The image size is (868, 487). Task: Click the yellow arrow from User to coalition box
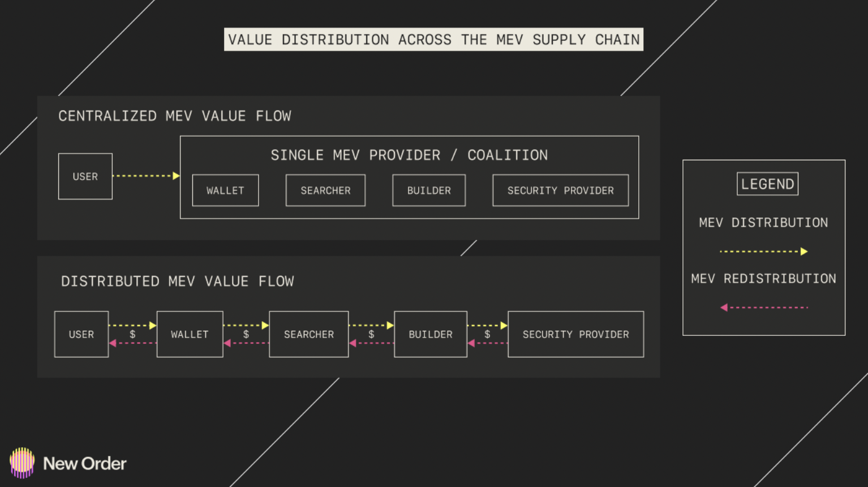click(x=146, y=176)
